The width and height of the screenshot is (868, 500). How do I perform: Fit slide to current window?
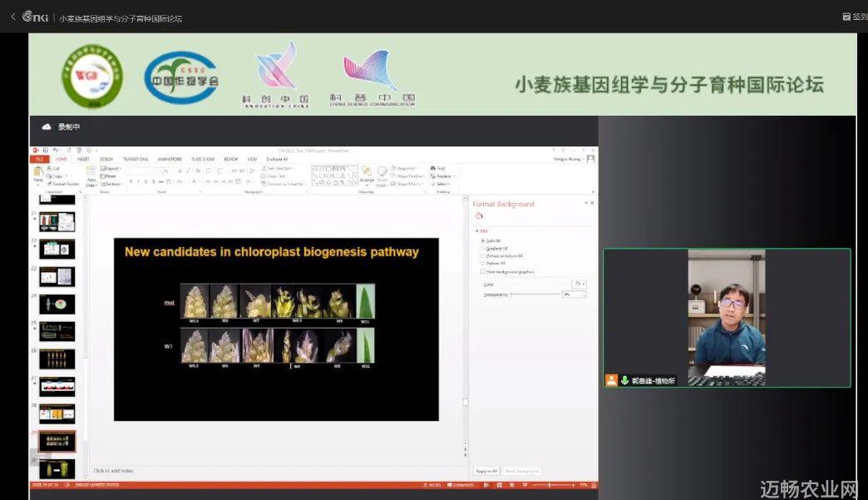point(594,485)
